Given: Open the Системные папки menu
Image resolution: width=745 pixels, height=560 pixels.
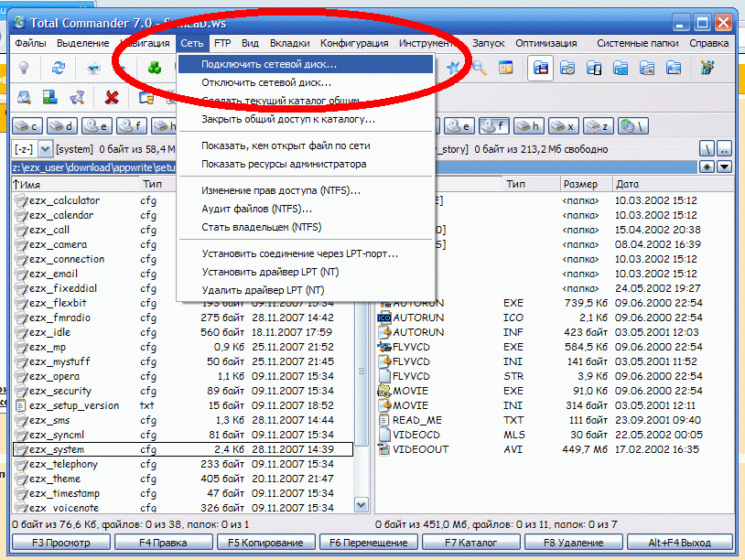Looking at the screenshot, I should tap(638, 43).
